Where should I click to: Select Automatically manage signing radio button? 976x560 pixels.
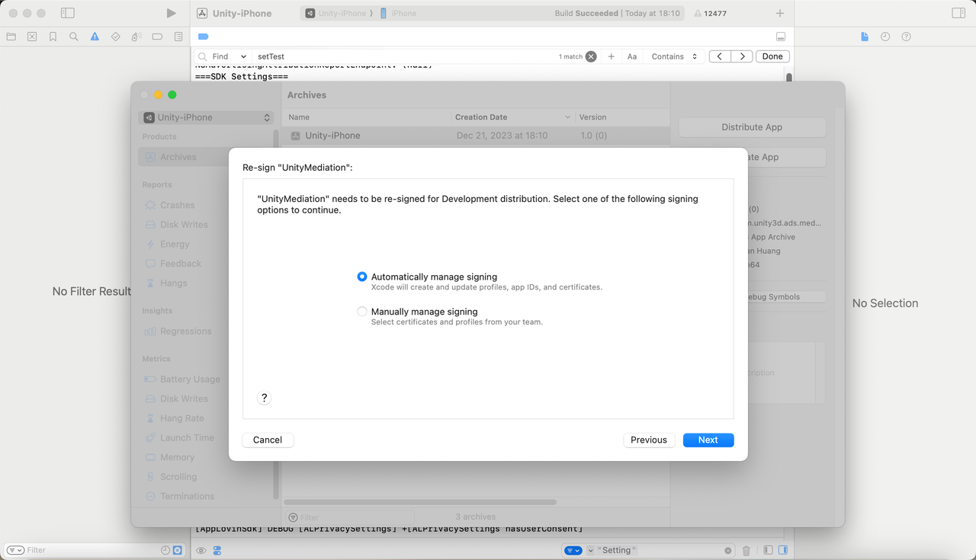coord(362,277)
